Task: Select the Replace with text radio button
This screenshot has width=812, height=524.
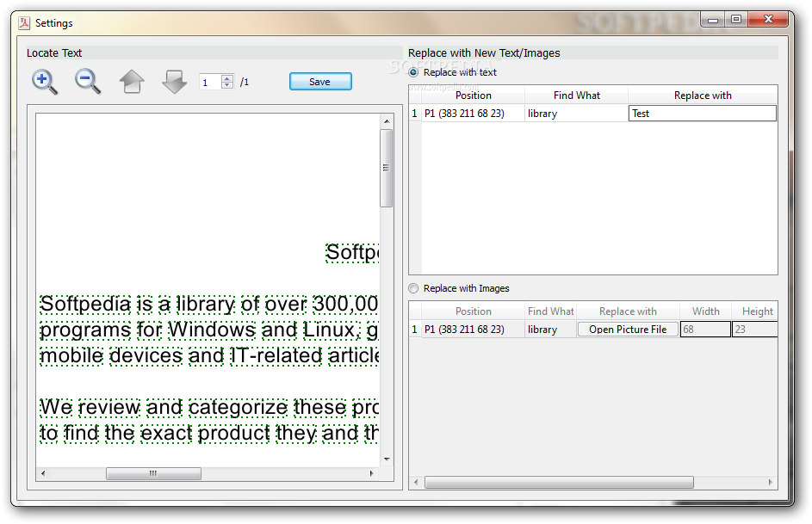Action: click(x=413, y=72)
